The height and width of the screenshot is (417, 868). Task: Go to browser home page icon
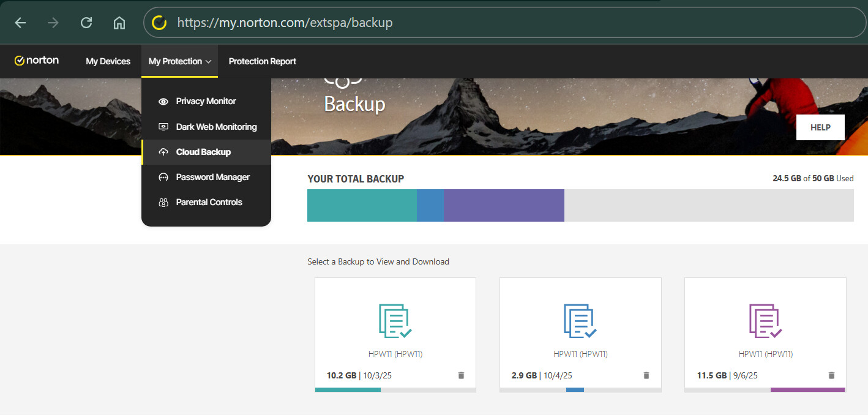pos(119,23)
